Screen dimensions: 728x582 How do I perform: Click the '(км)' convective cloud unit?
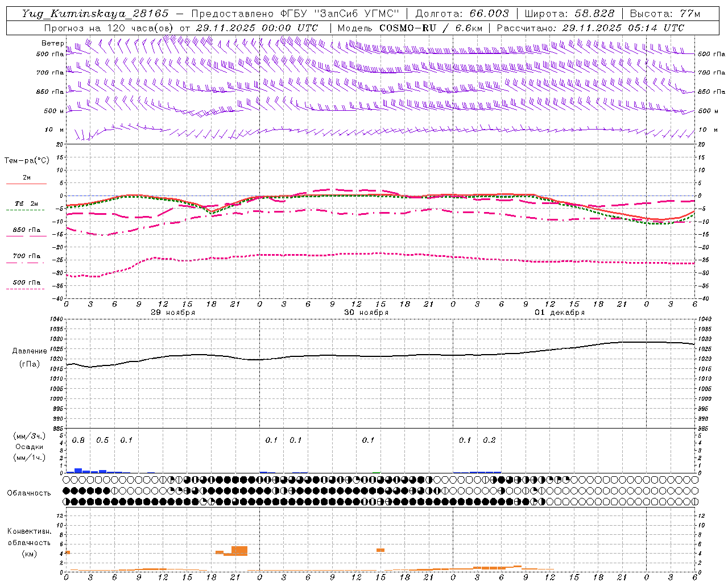(29, 554)
